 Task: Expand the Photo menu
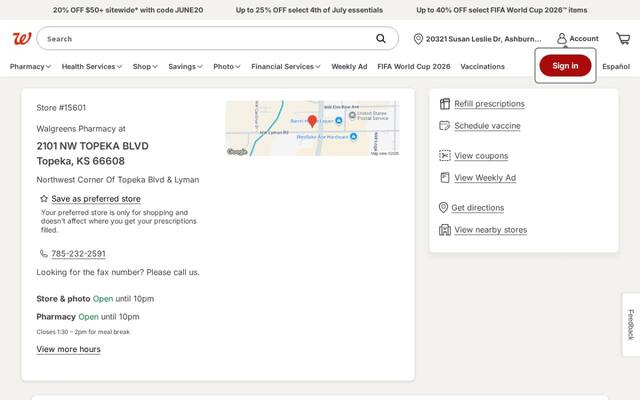pos(227,67)
